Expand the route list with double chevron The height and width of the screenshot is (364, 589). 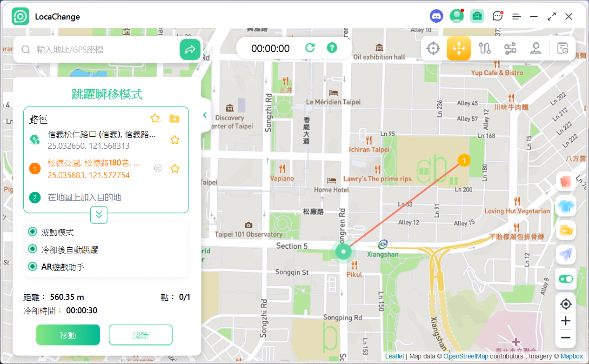pyautogui.click(x=99, y=215)
